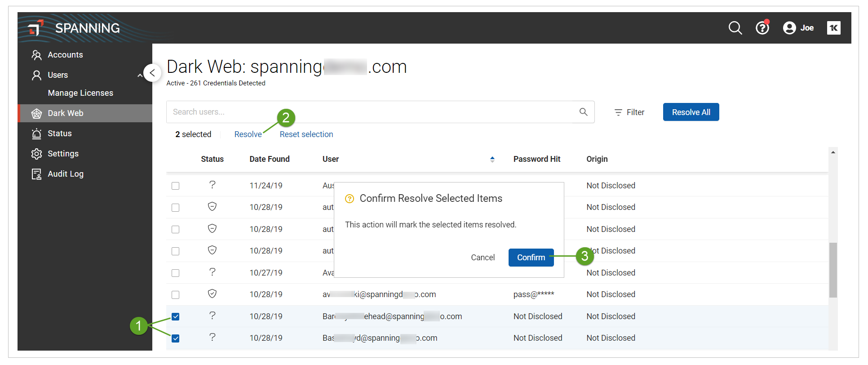Click shield status icon in pass@***** row

click(x=213, y=294)
